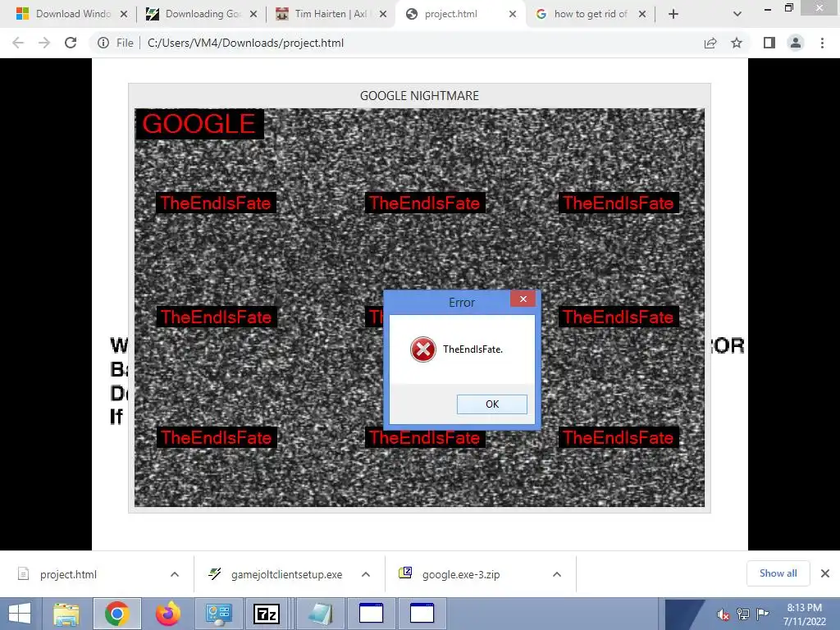Screen dimensions: 840x630
Task: Click Chrome icon on taskbar
Action: pos(117,614)
